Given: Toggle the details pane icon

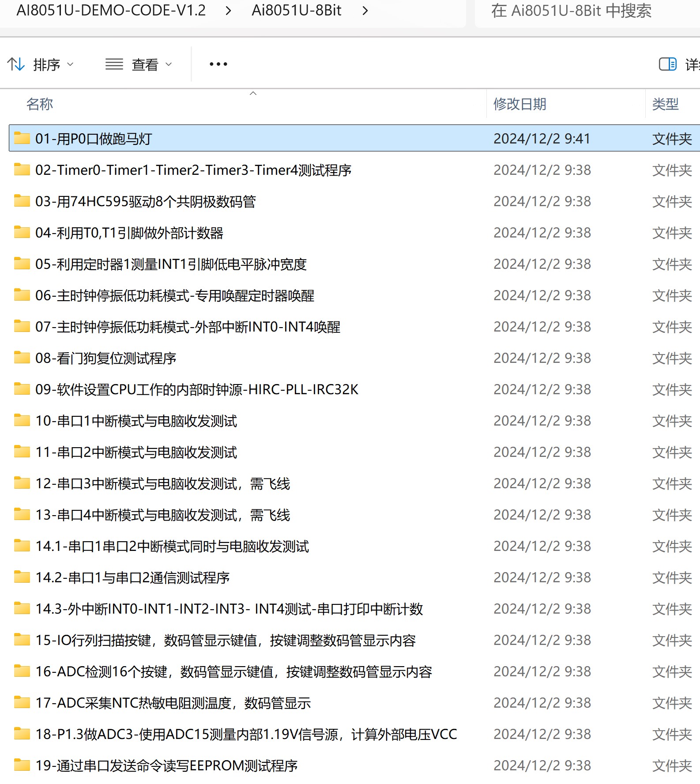Looking at the screenshot, I should point(667,64).
